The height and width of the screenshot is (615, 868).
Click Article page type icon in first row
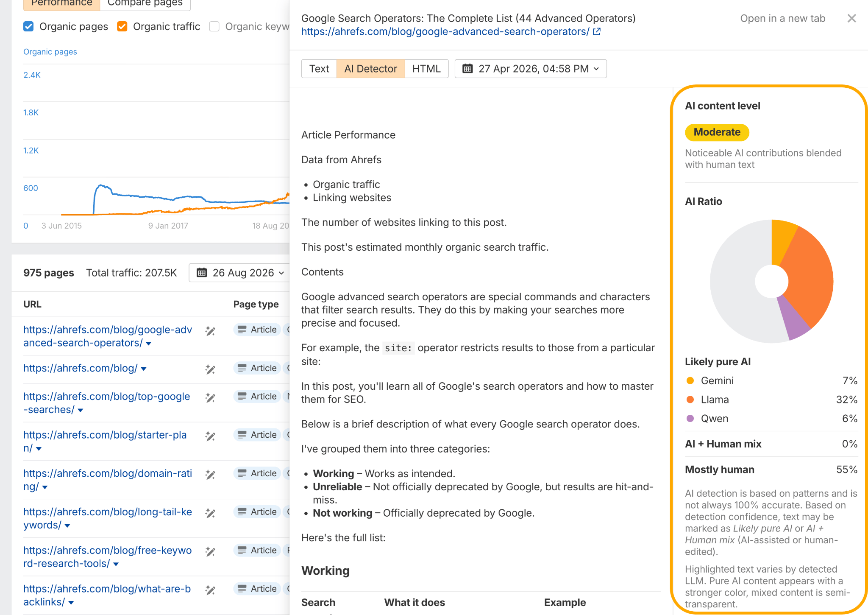[242, 330]
